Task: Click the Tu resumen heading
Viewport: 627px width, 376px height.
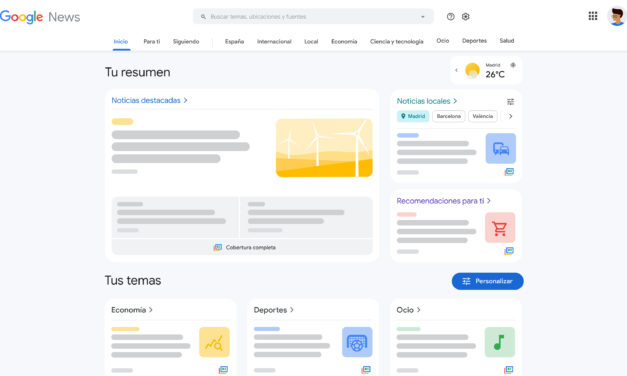Action: pyautogui.click(x=138, y=72)
